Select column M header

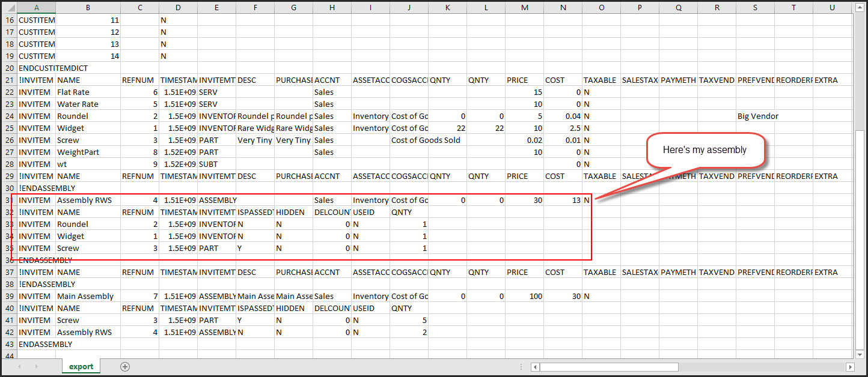(524, 7)
